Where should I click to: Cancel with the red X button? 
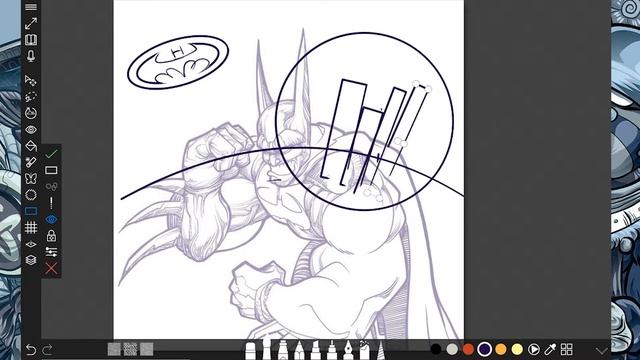tap(51, 268)
